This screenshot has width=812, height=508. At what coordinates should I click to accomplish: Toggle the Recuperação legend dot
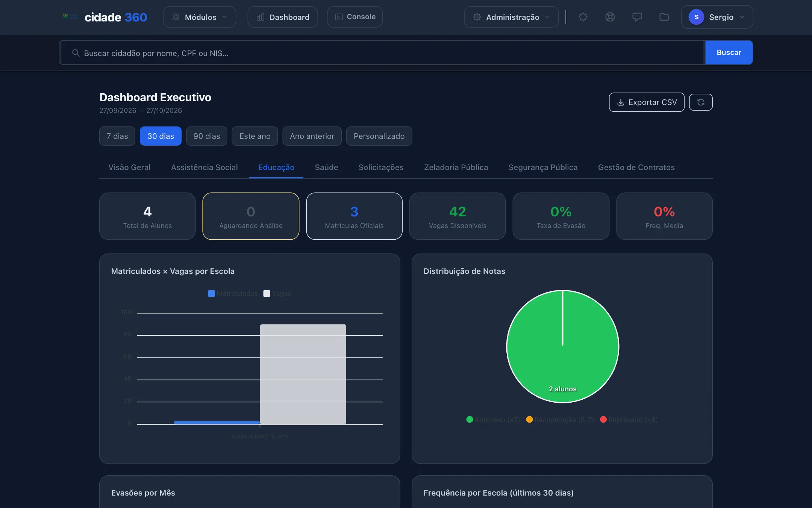tap(529, 419)
